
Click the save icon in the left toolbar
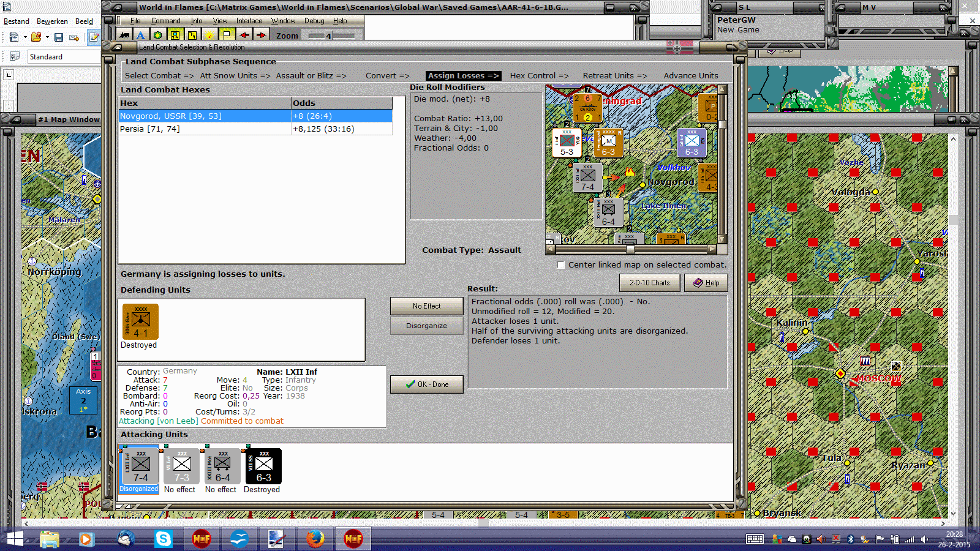tap(59, 37)
